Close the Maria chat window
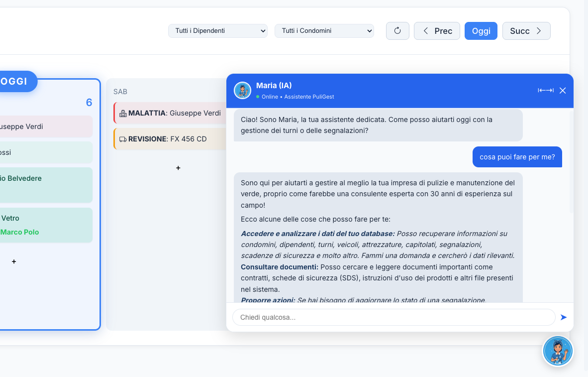This screenshot has width=588, height=377. pyautogui.click(x=563, y=91)
